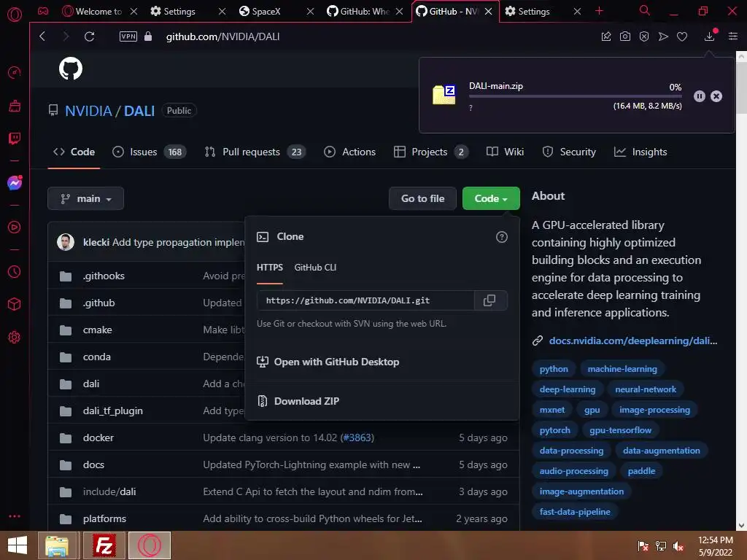Copy the clone URL to clipboard

click(489, 300)
